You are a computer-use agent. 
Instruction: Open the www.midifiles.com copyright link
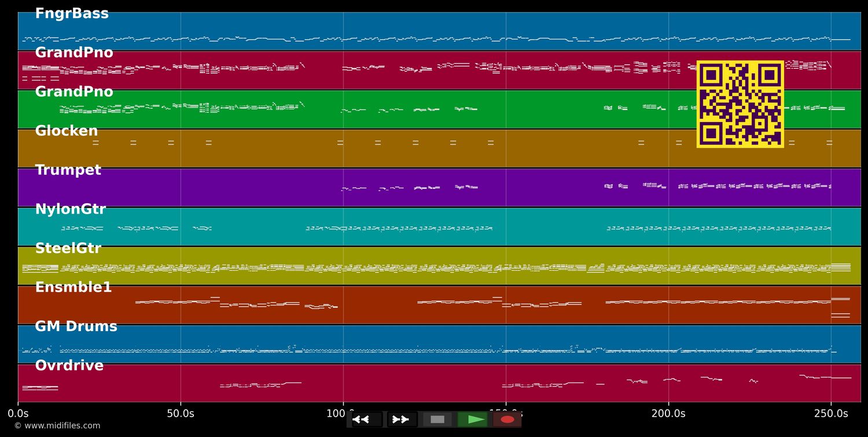[57, 426]
